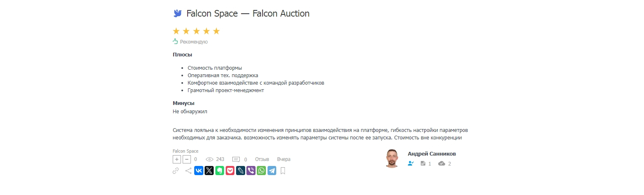Open the comments via speech bubble icon
Screen dimensions: 644x195
pos(236,159)
